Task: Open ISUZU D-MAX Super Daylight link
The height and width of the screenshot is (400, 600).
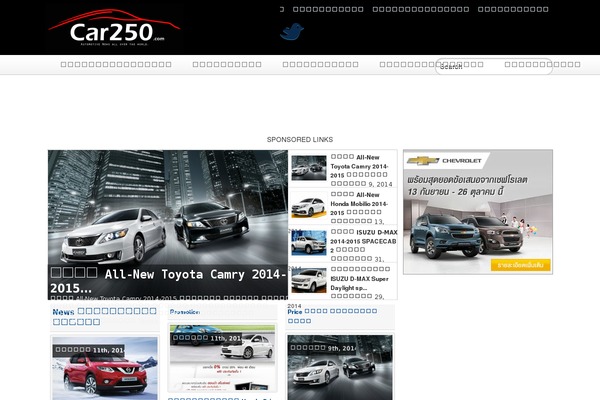Action: [x=360, y=279]
